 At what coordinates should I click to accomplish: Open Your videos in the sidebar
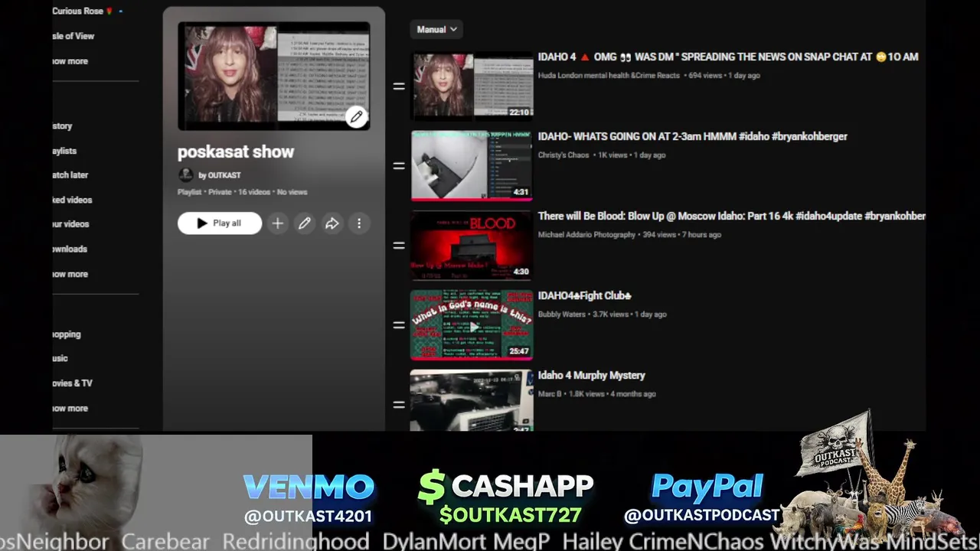(71, 224)
